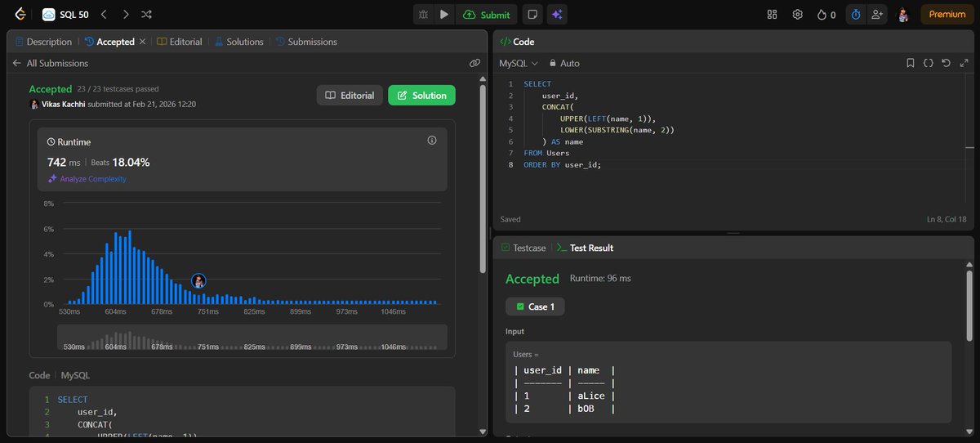Open the debugger bug icon
This screenshot has height=443, width=980.
[x=423, y=14]
